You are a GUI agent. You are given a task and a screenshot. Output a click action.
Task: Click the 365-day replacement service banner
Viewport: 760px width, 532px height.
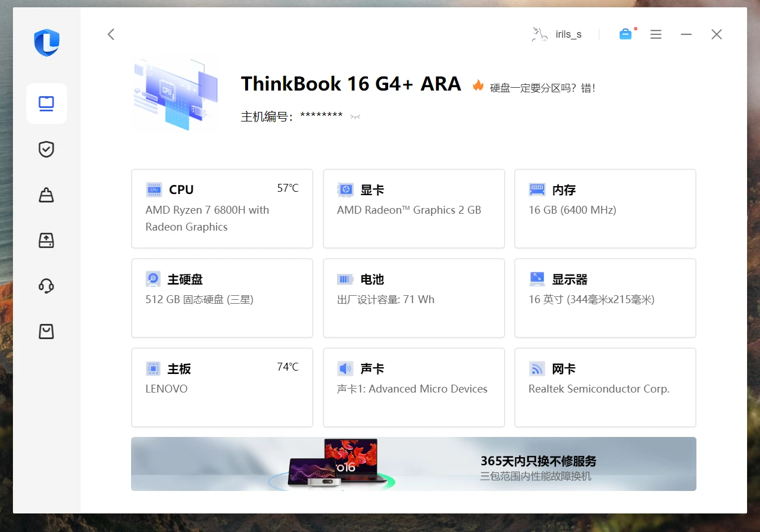tap(413, 464)
